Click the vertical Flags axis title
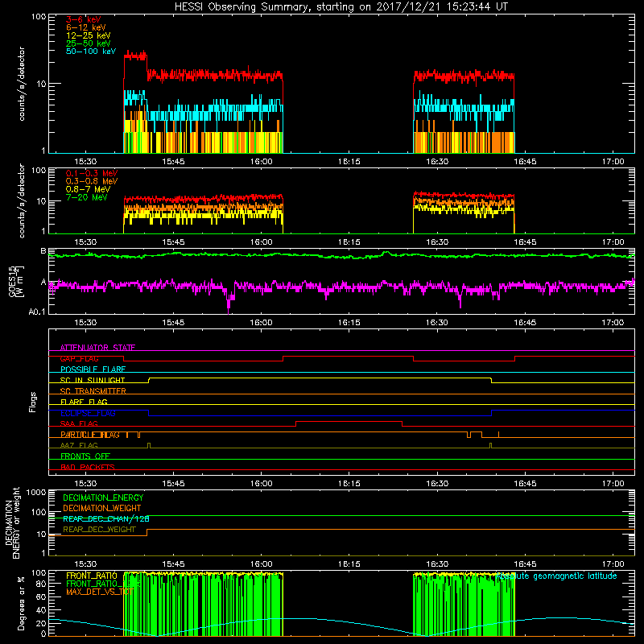The width and height of the screenshot is (644, 644). 33,402
